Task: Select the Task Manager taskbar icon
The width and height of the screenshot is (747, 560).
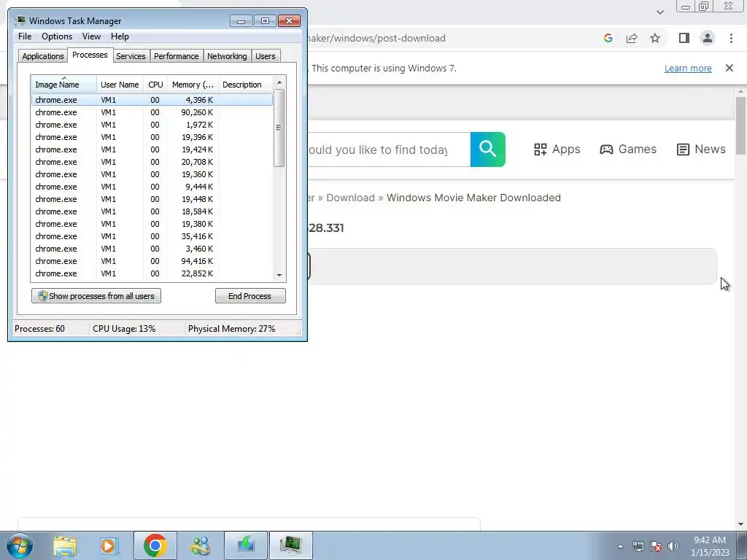Action: (x=291, y=545)
